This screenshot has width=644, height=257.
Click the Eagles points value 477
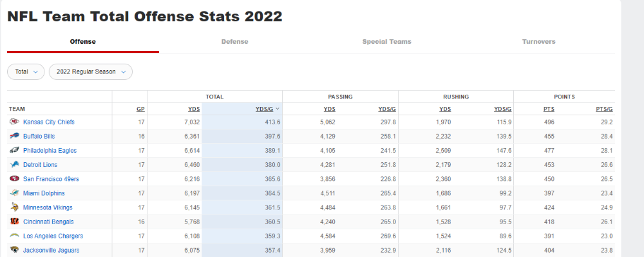coord(549,150)
